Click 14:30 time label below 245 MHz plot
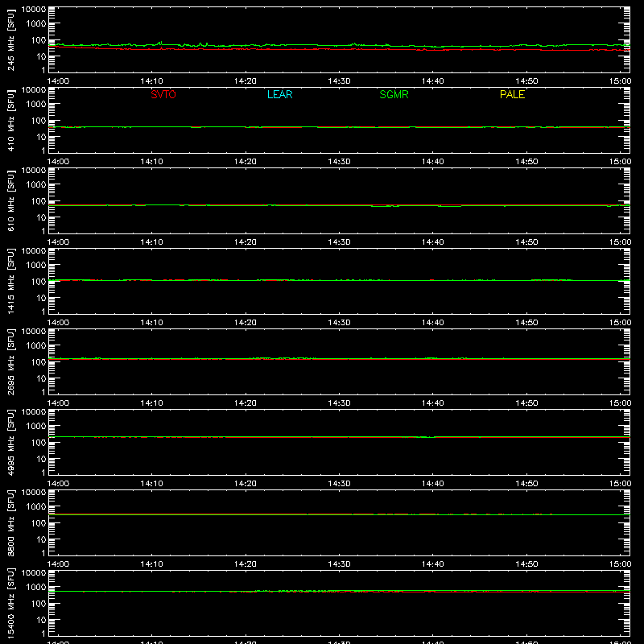The image size is (644, 644). coord(339,81)
